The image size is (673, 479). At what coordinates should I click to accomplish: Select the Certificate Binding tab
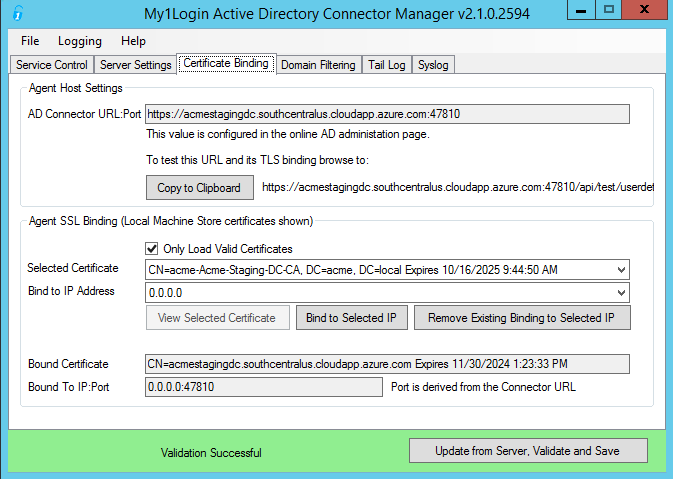(226, 64)
